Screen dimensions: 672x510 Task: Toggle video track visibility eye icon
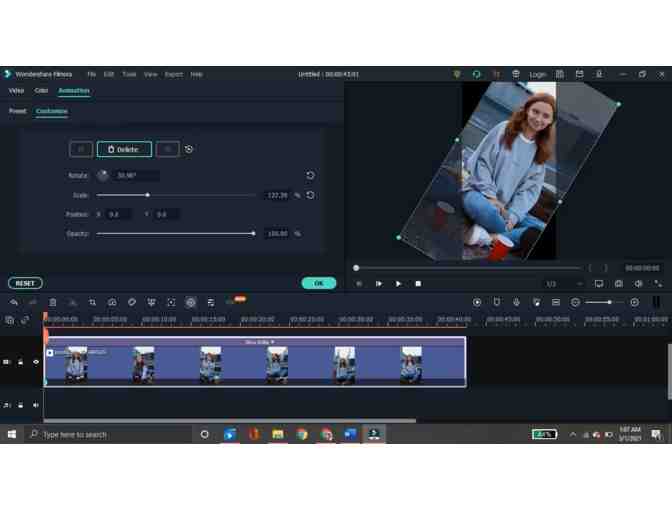click(36, 362)
